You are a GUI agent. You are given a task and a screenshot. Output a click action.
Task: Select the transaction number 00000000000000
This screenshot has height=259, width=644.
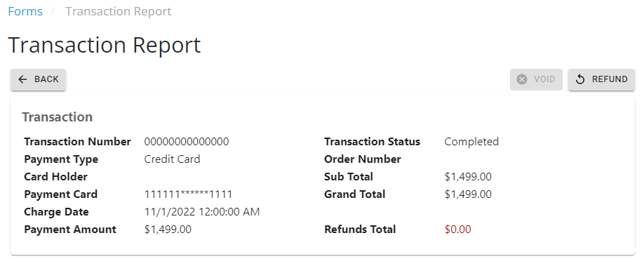[187, 142]
